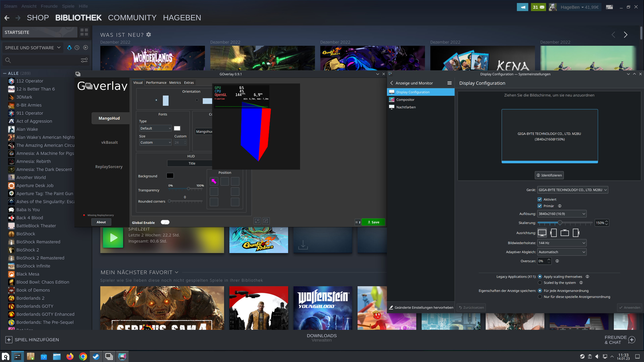Switch to the Performance tab in GOverlay
Screen dimensions: 644x362
(x=156, y=83)
